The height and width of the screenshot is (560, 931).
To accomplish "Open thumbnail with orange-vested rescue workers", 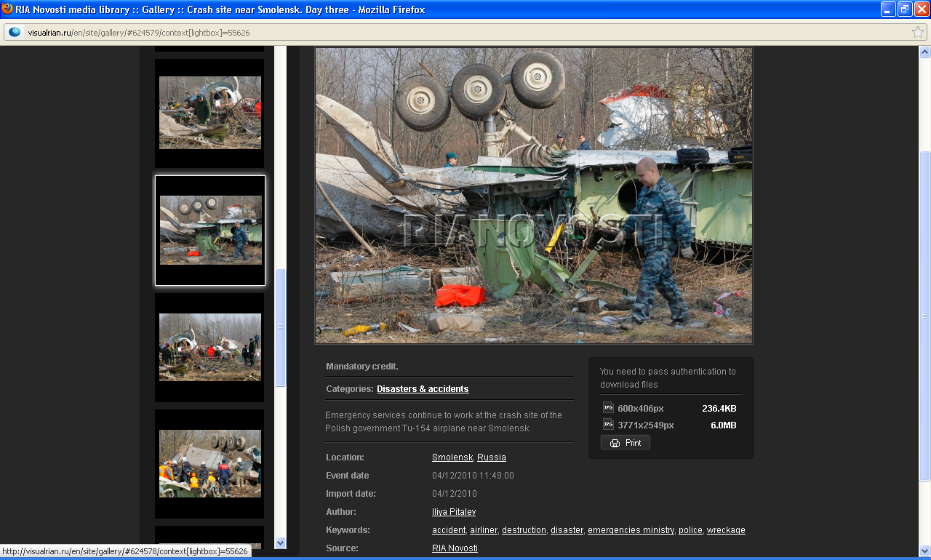I will [x=210, y=463].
